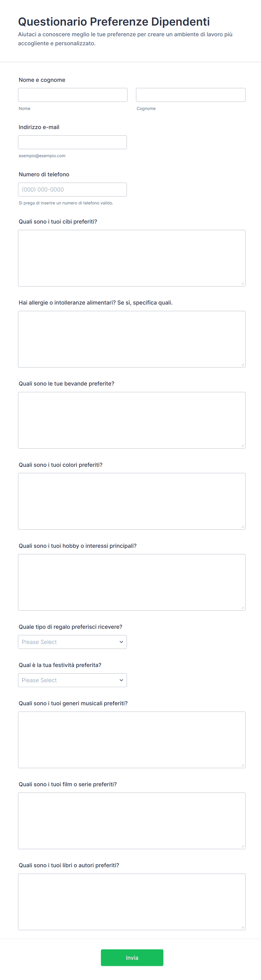The width and height of the screenshot is (261, 980).
Task: Focus the bevande preferite text area
Action: point(131,420)
